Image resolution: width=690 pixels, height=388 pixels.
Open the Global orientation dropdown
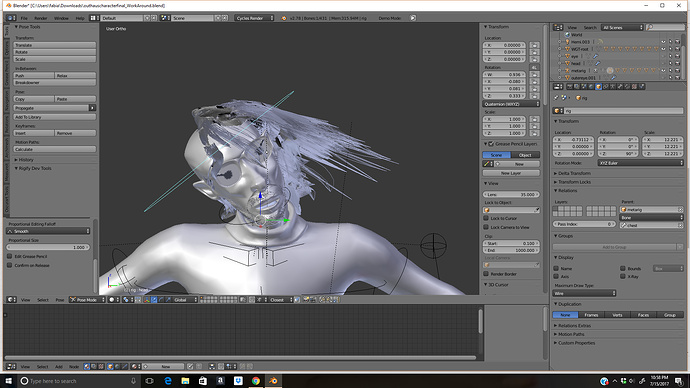pos(185,300)
